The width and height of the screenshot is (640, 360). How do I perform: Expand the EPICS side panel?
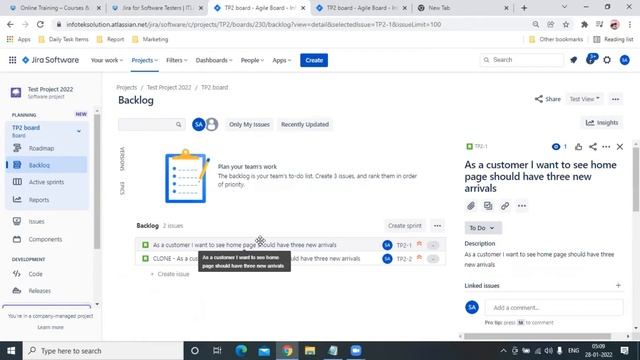(x=122, y=188)
